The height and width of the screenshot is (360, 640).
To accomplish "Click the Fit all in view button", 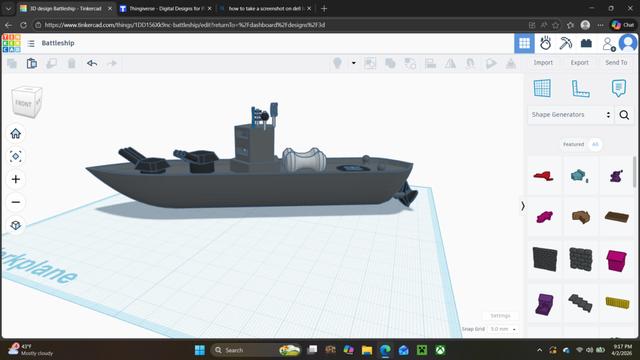I will [x=16, y=156].
